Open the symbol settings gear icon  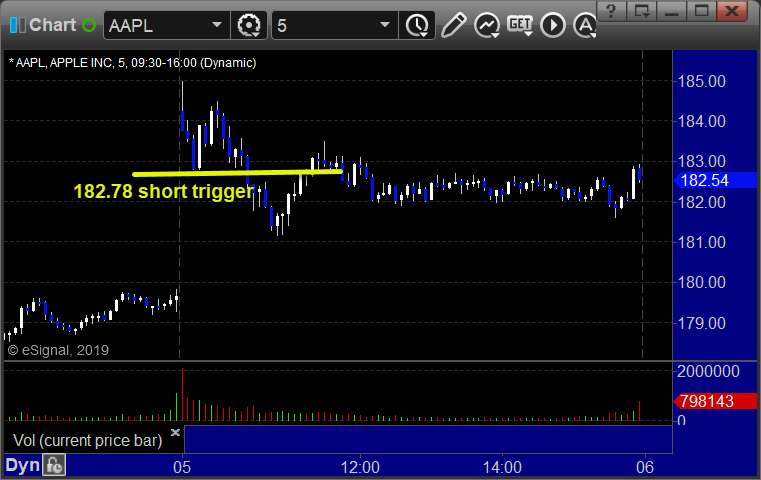tap(248, 25)
